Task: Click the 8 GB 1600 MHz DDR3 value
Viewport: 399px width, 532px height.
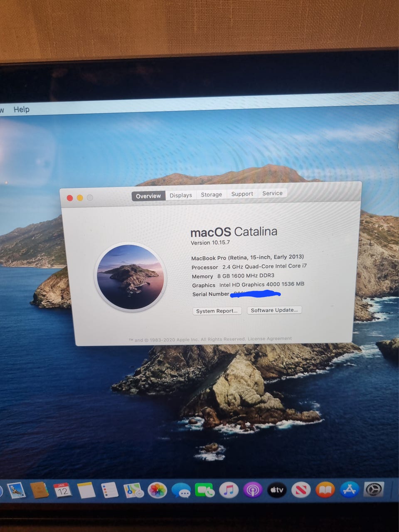Action: click(x=246, y=276)
